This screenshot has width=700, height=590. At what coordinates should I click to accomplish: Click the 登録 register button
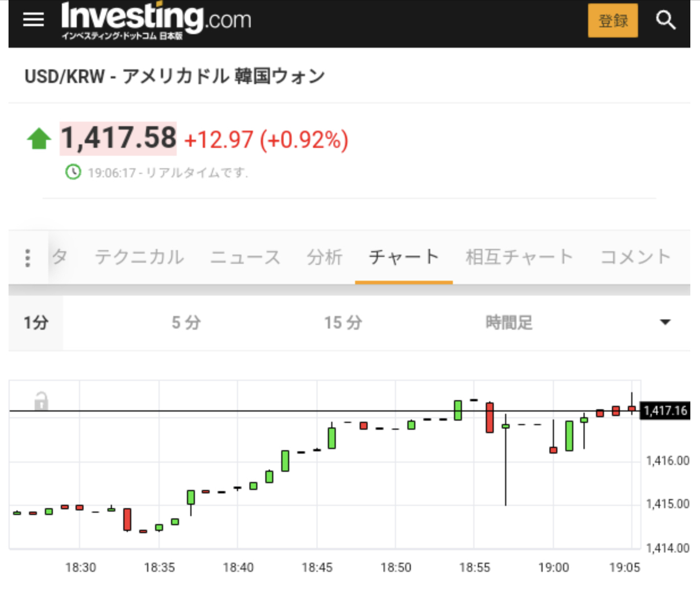(x=612, y=20)
